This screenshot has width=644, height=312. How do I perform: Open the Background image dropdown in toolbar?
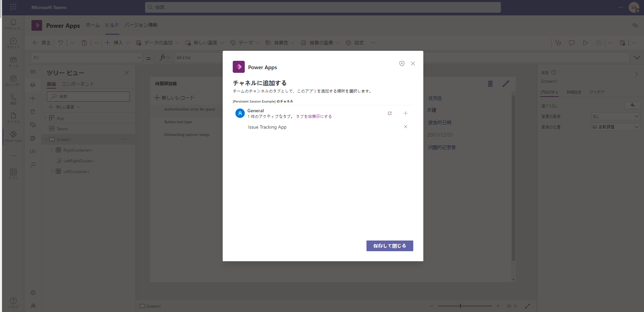(x=320, y=43)
